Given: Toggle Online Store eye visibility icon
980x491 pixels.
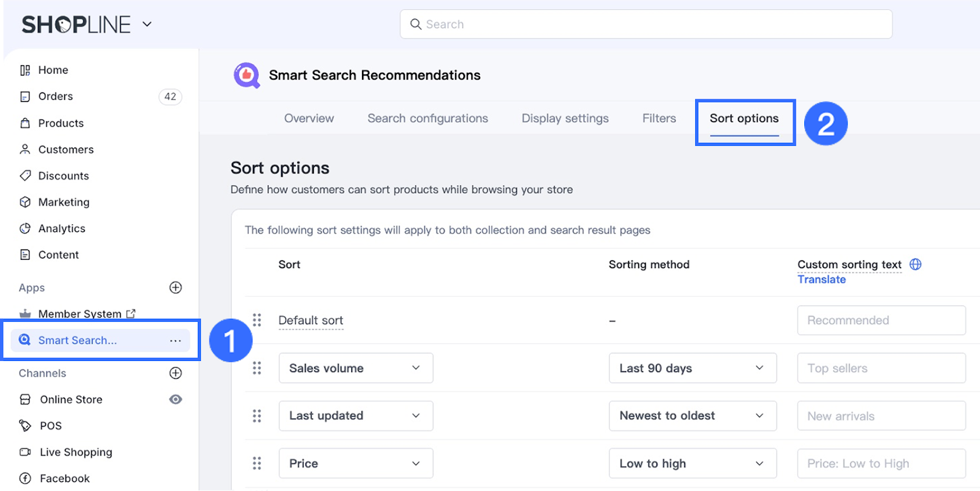Looking at the screenshot, I should (176, 400).
